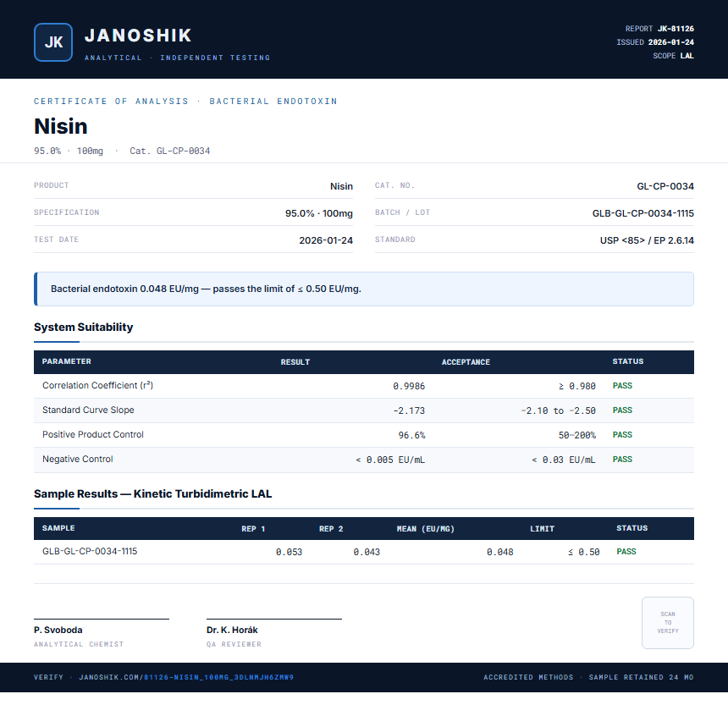Click acceptance range -2.10 to -2.50
This screenshot has width=728, height=716.
558,410
